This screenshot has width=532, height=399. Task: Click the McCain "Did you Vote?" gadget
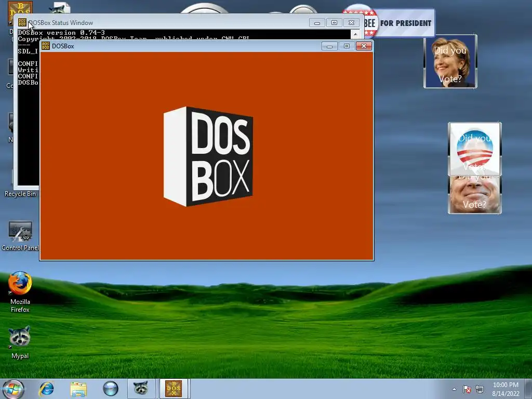point(475,195)
